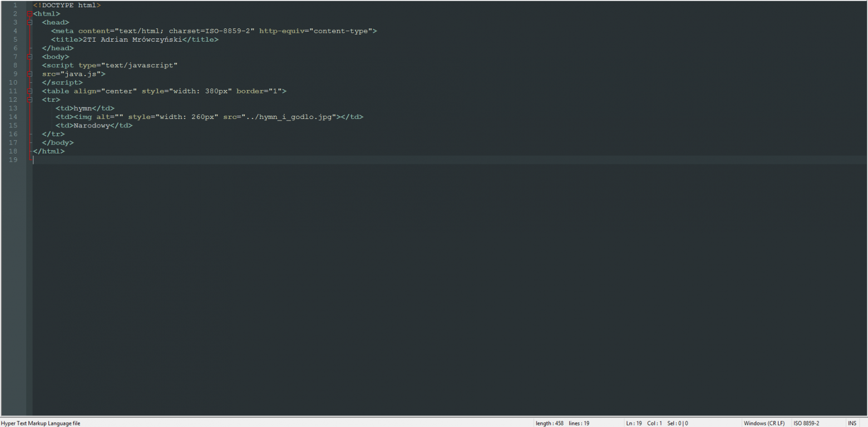The width and height of the screenshot is (868, 427).
Task: Click the Col : 1 status entry
Action: click(654, 423)
